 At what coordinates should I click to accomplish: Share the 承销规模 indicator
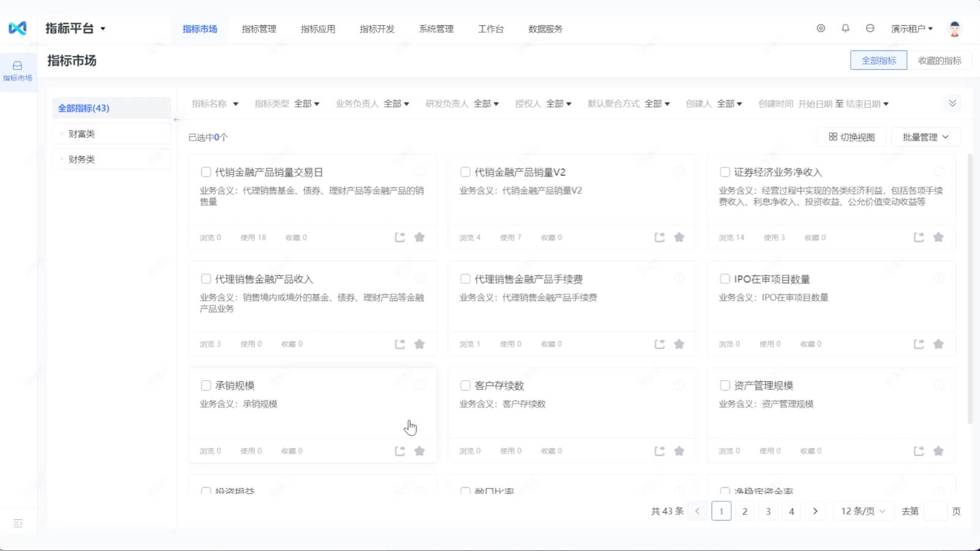(400, 451)
